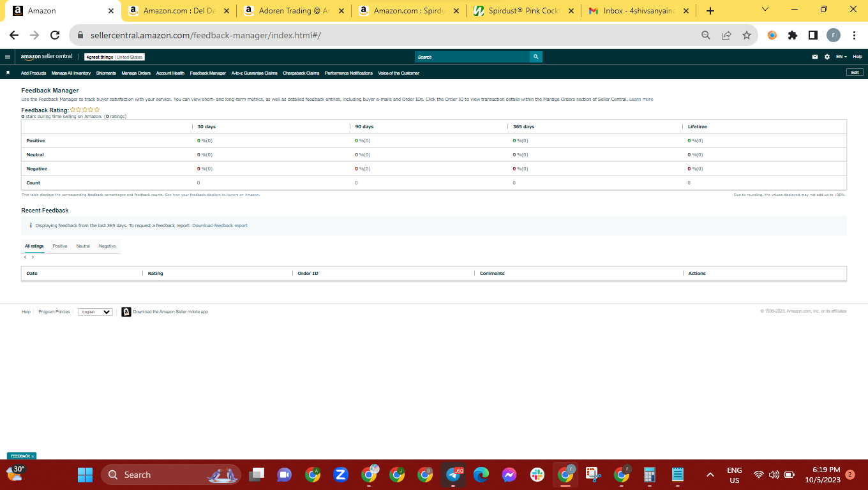Click the Windows taskbar Search box
This screenshot has width=868, height=490.
pyautogui.click(x=171, y=475)
